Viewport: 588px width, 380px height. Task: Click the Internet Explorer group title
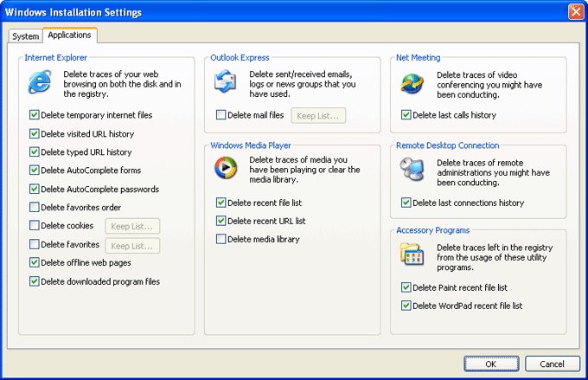(55, 57)
